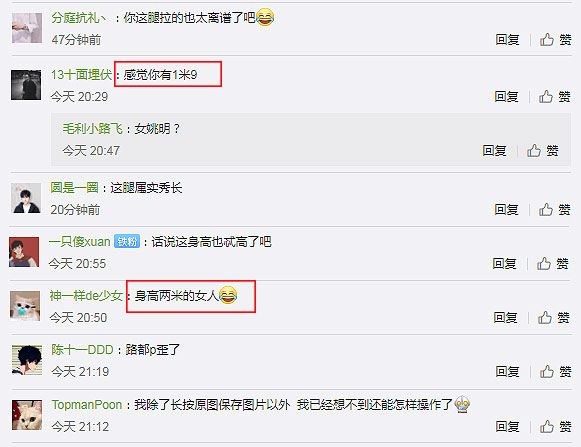
Task: Like the reply by 毛利小路飞
Action: (542, 150)
